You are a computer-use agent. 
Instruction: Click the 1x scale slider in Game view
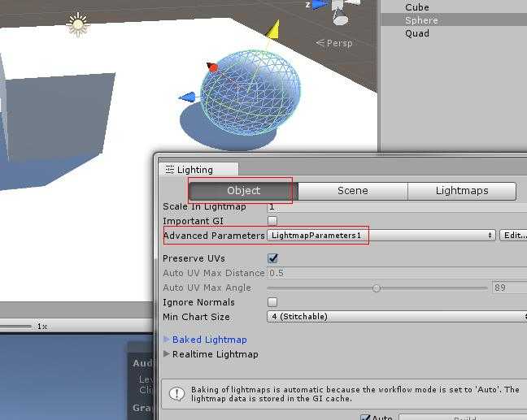click(15, 327)
